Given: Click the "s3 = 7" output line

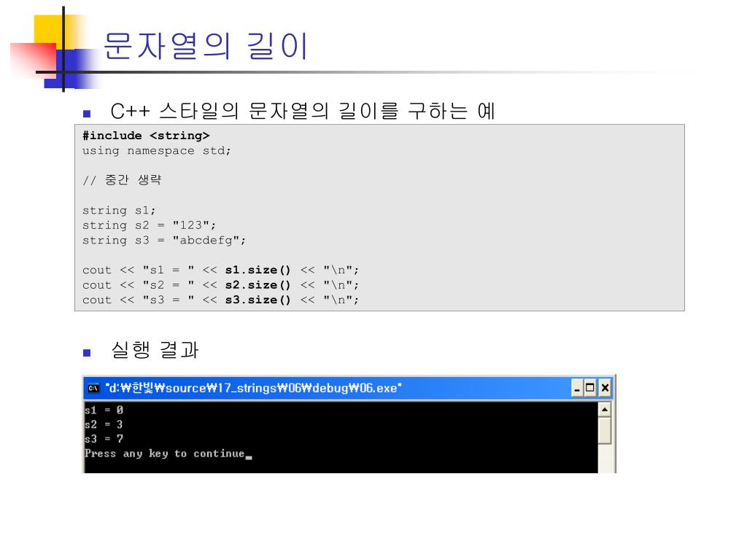Looking at the screenshot, I should pos(104,438).
